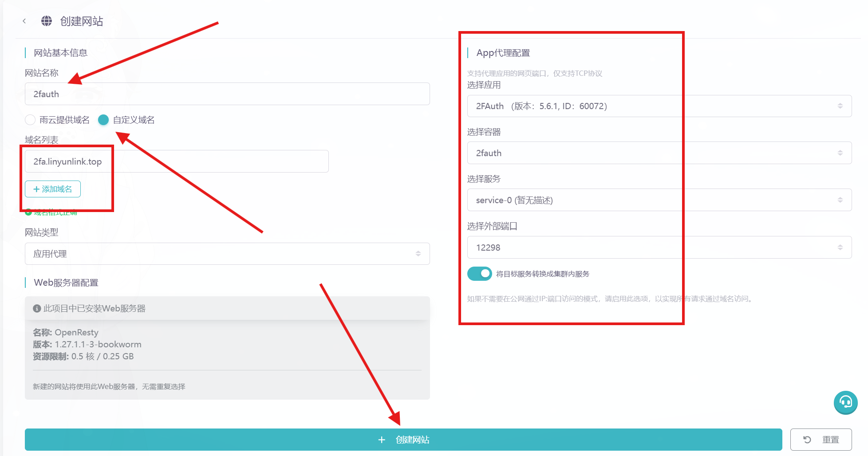Click the reset arrow icon on 重置
Viewport: 868px width, 456px height.
coord(807,440)
